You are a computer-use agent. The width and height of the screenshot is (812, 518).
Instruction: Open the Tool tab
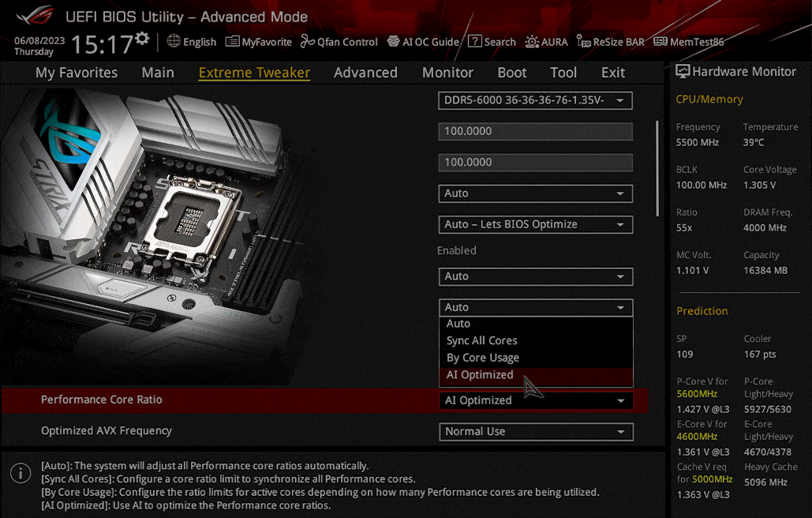(563, 73)
